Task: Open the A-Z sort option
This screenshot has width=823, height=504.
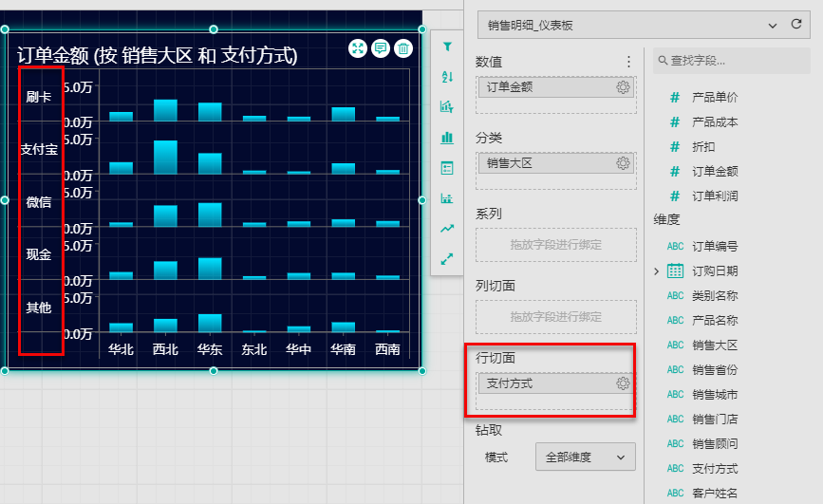Action: click(x=447, y=77)
